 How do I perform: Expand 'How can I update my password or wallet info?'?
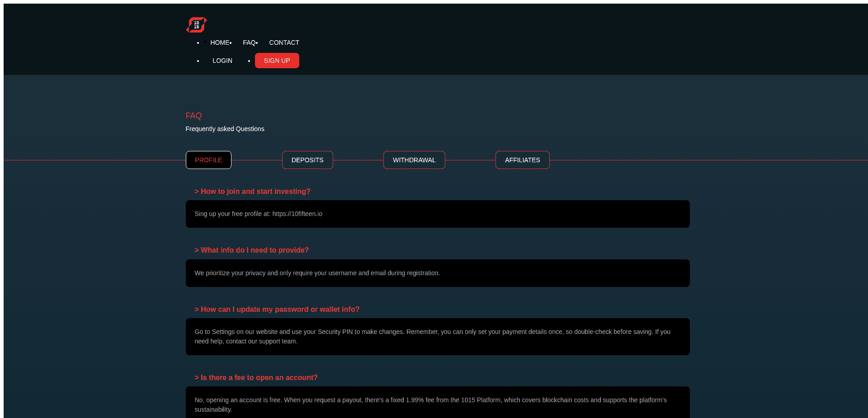(x=277, y=309)
